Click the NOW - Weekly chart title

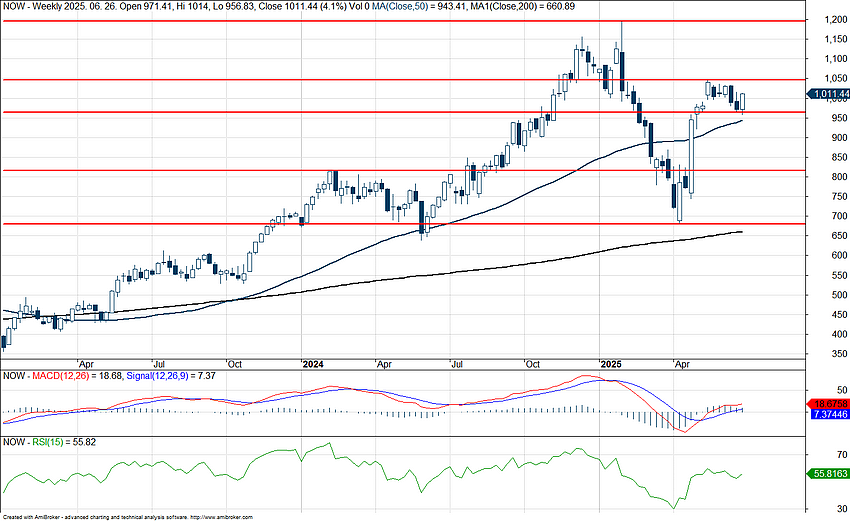point(33,7)
